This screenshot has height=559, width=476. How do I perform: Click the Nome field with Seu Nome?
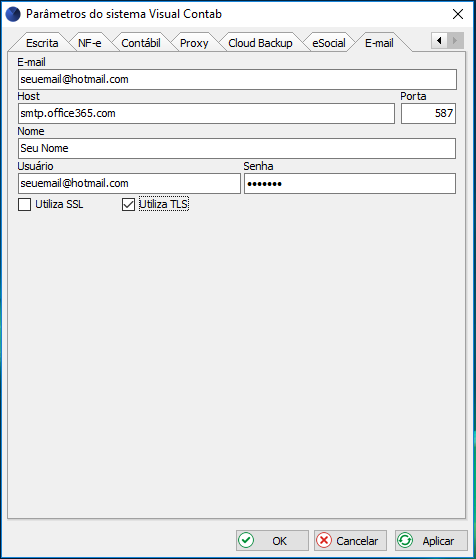(237, 148)
